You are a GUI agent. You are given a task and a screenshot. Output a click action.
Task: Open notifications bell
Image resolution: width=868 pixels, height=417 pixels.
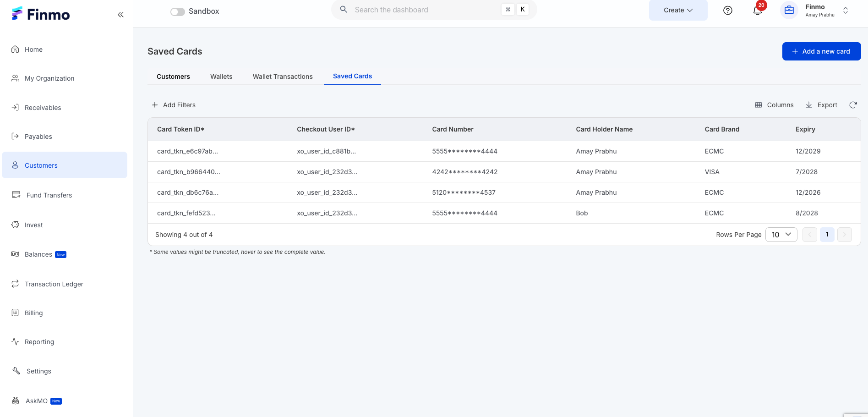click(x=758, y=10)
